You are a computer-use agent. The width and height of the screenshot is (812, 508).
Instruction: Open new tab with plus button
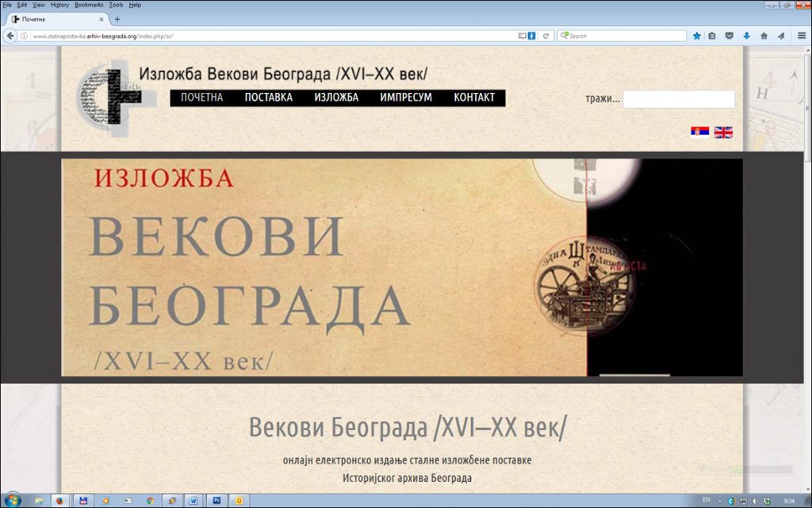117,19
